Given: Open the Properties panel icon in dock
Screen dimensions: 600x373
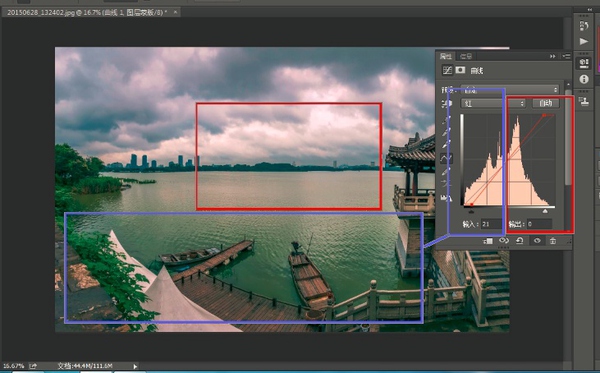Looking at the screenshot, I should [x=584, y=63].
